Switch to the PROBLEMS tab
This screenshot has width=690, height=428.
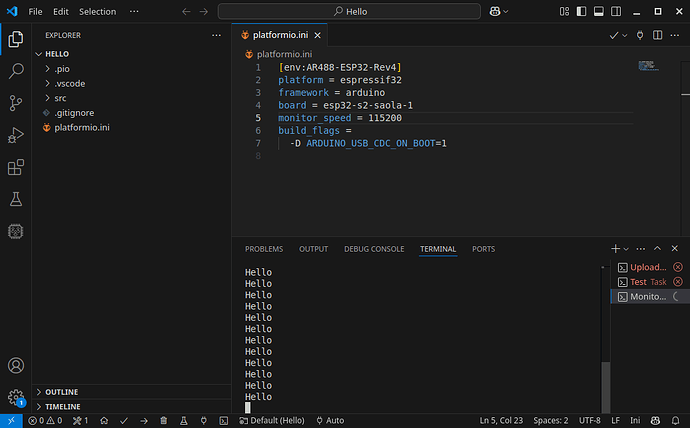pos(264,249)
